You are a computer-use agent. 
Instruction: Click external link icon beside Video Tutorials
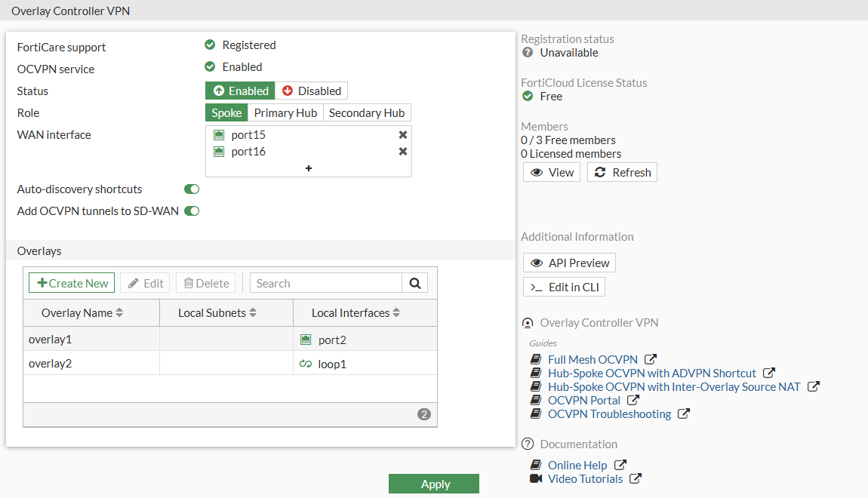click(x=636, y=479)
